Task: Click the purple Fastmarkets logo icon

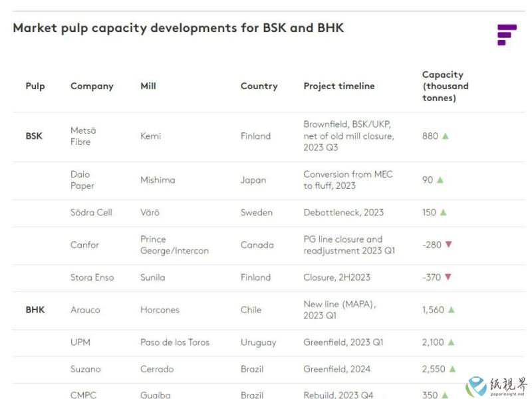Action: tap(507, 35)
